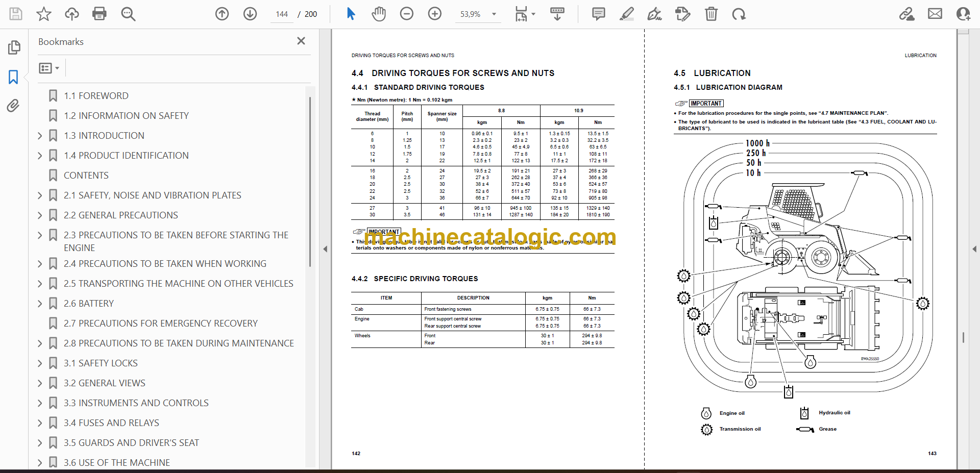
Task: Click the page number 144 field
Action: click(x=282, y=14)
